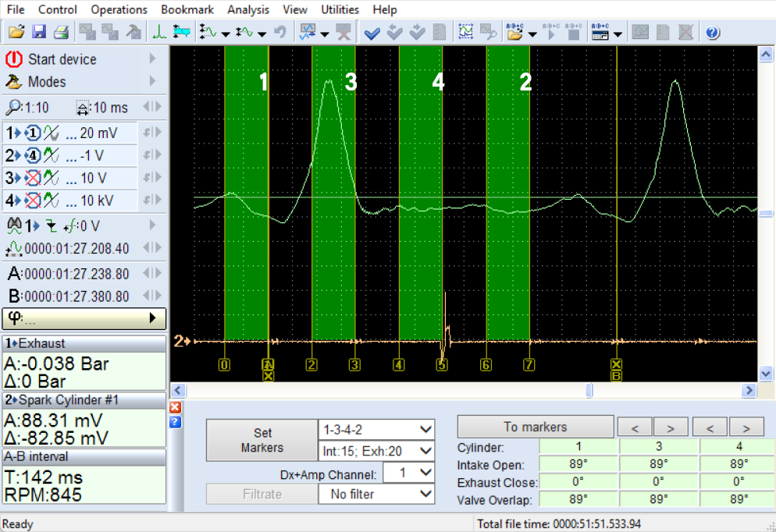Open the Operations menu
776x532 pixels.
[x=119, y=9]
